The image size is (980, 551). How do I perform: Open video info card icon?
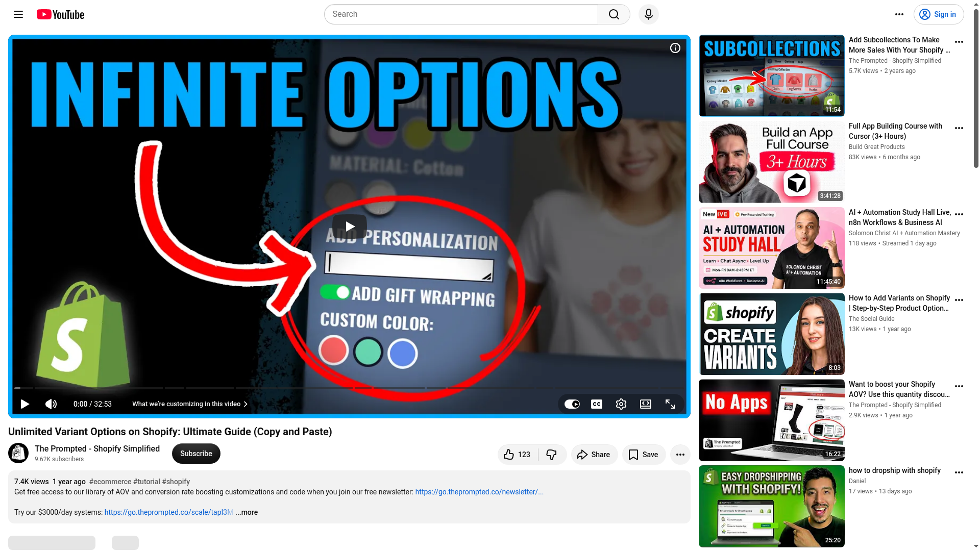[x=675, y=48]
